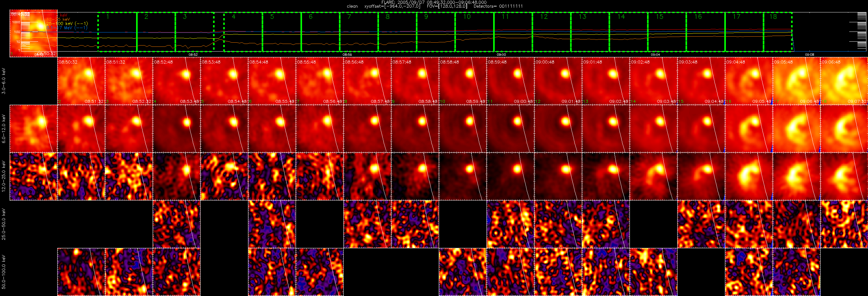Select time interval 7 on the light curve
Screen dimensions: 868x296
(x=359, y=32)
